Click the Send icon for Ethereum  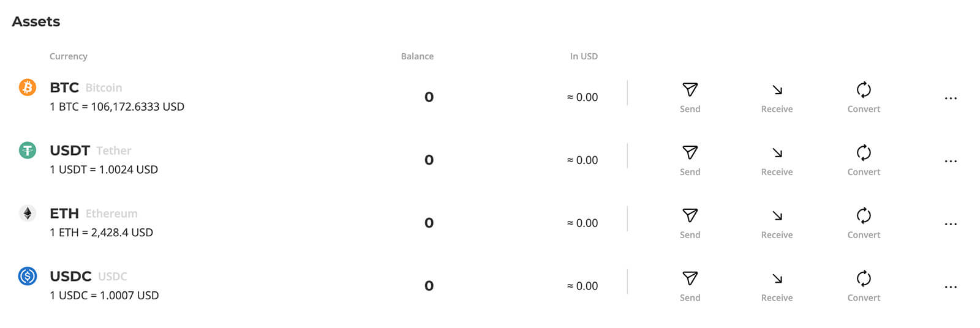[690, 215]
